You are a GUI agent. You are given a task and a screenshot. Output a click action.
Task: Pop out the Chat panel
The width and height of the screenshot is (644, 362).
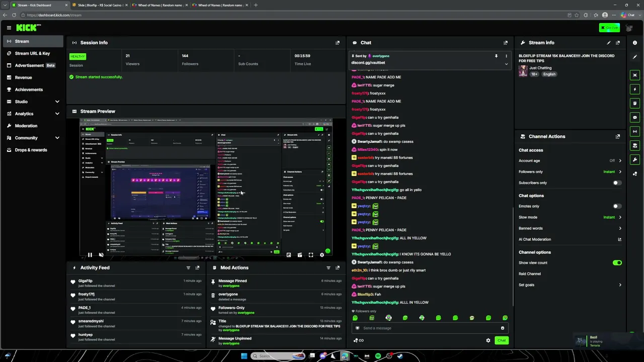pos(506,43)
